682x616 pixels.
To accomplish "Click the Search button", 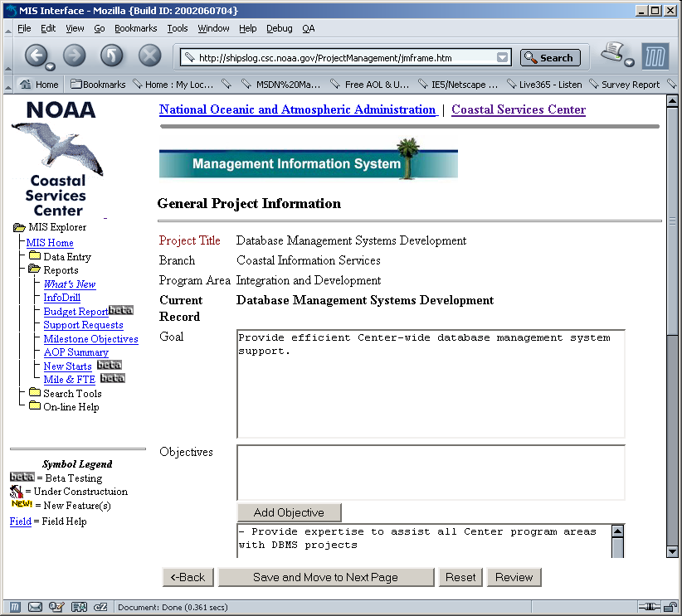I will click(550, 57).
